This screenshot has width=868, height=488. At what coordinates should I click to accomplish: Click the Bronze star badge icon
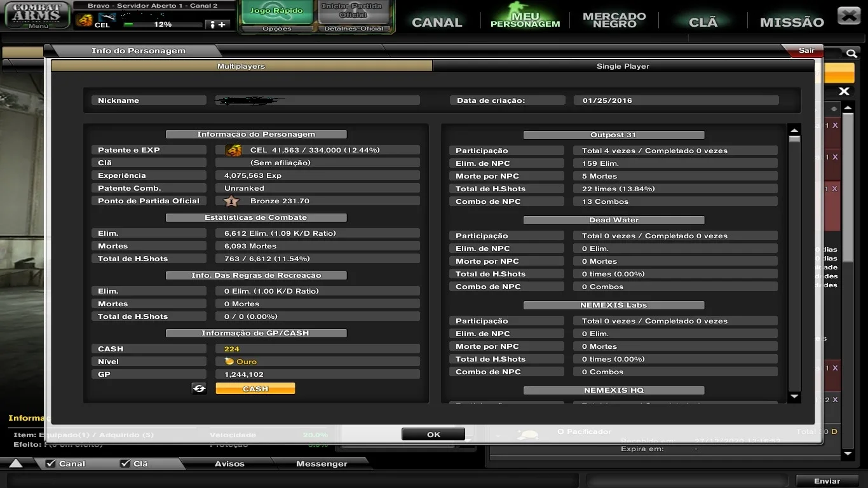point(231,201)
